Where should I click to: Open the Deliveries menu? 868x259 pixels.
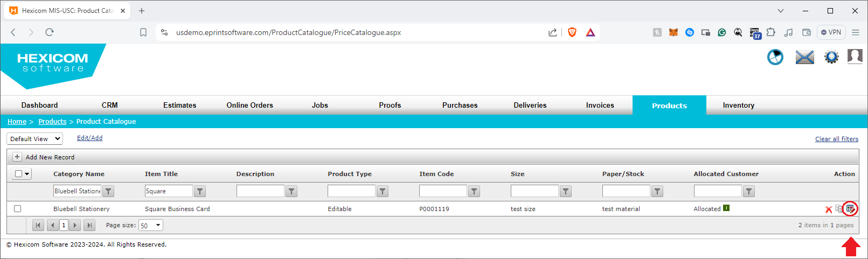[530, 105]
